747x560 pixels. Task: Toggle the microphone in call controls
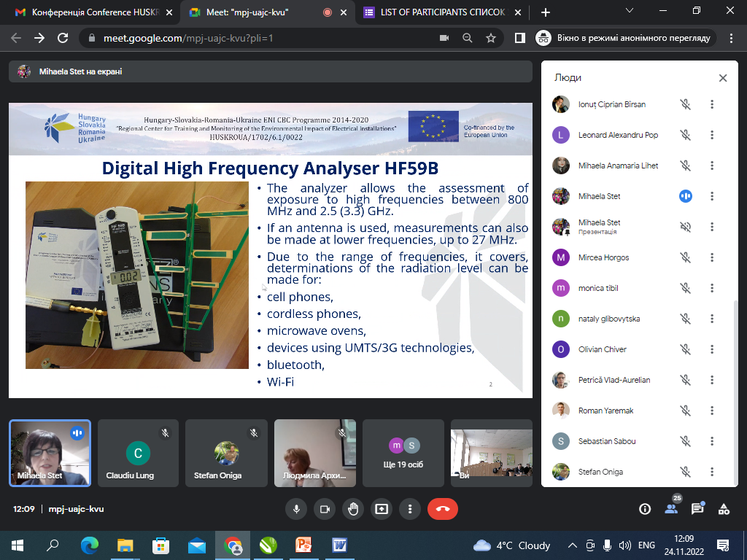click(296, 509)
